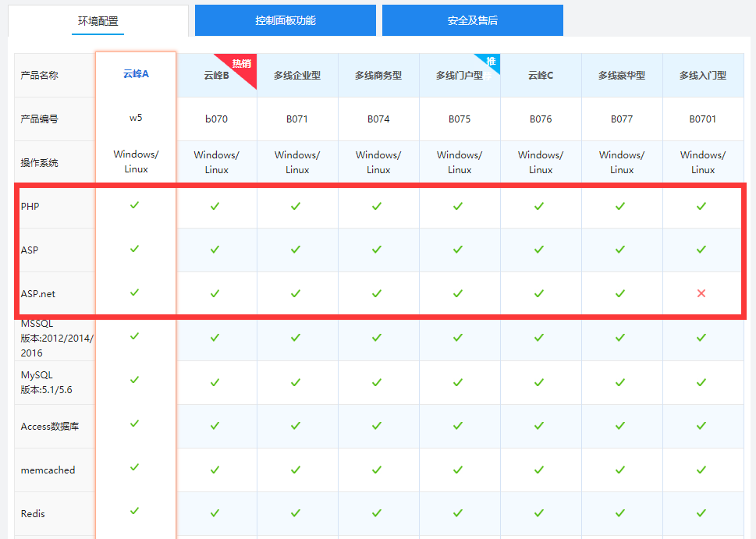Click the Redis checkmark for 多线商务型
Image resolution: width=756 pixels, height=539 pixels.
pyautogui.click(x=377, y=512)
